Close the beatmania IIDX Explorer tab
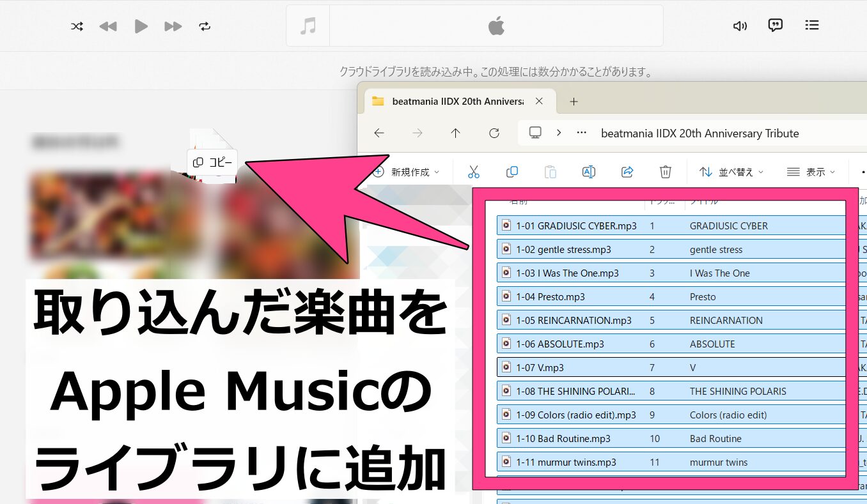The width and height of the screenshot is (867, 504). [x=539, y=101]
